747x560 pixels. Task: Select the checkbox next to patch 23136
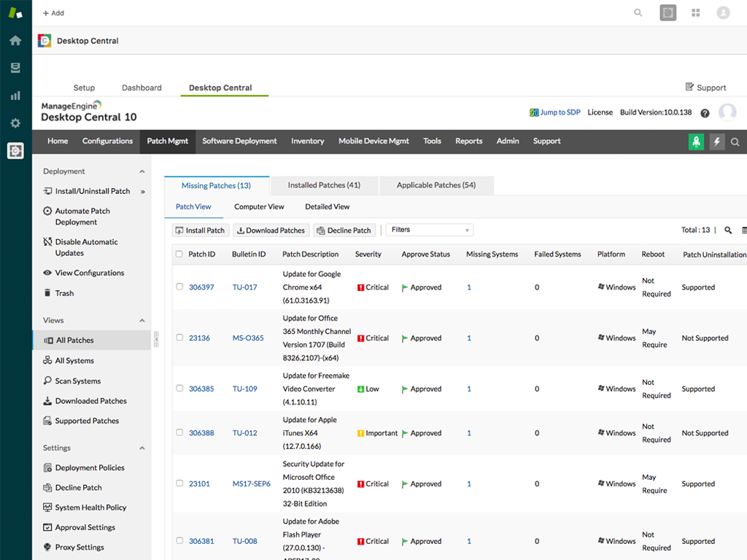click(179, 338)
